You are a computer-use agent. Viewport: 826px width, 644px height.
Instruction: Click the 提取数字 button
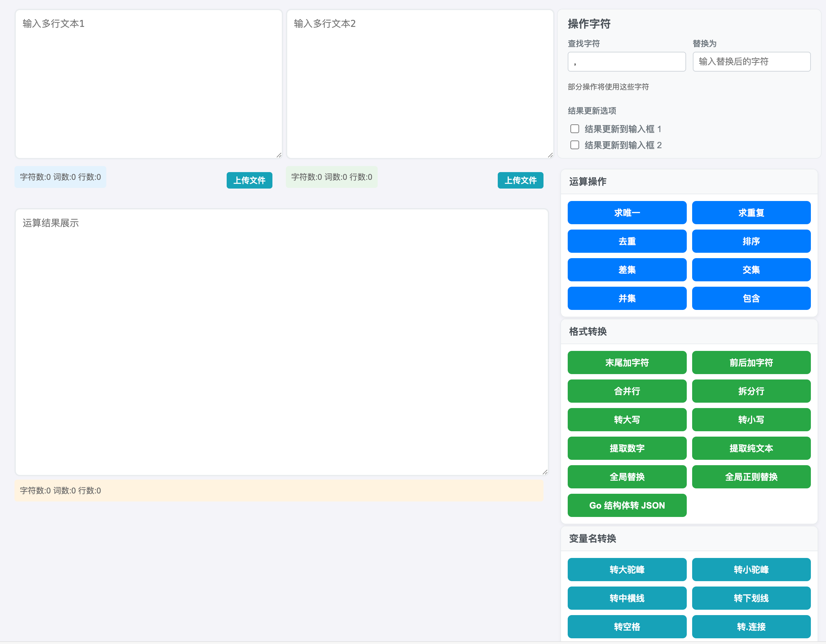(627, 448)
